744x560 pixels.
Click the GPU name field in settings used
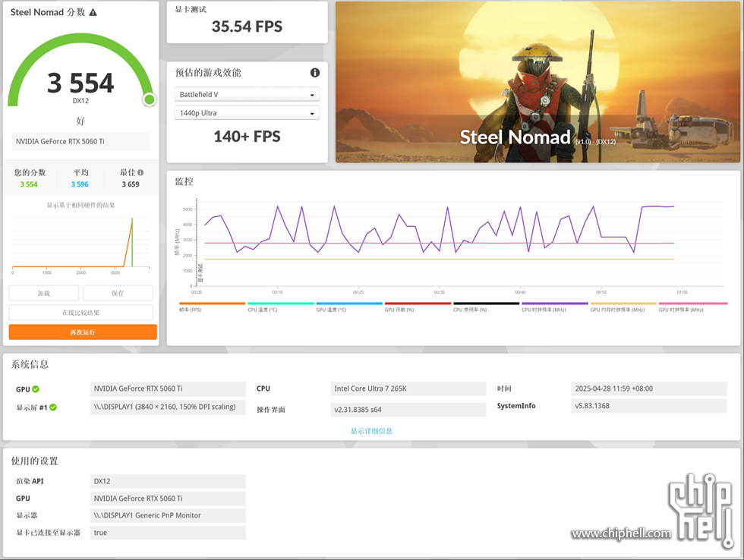[168, 499]
